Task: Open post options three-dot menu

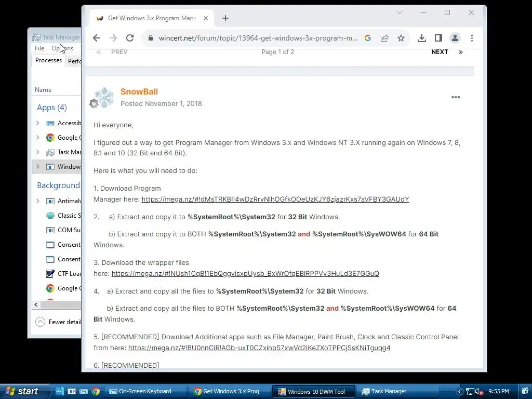Action: point(456,97)
